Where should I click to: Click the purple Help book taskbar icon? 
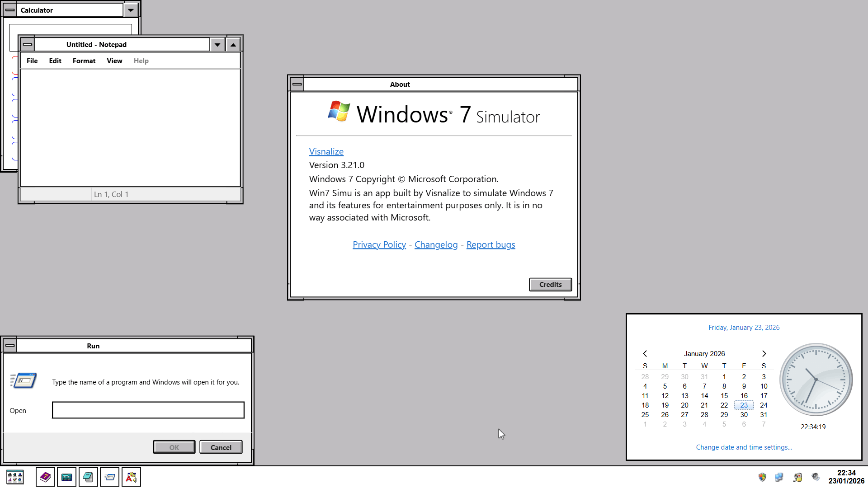pos(45,477)
